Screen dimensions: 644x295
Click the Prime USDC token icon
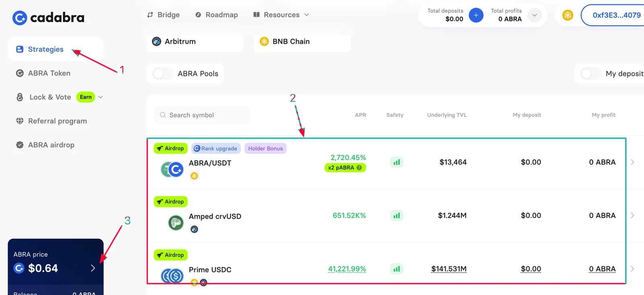tap(172, 276)
